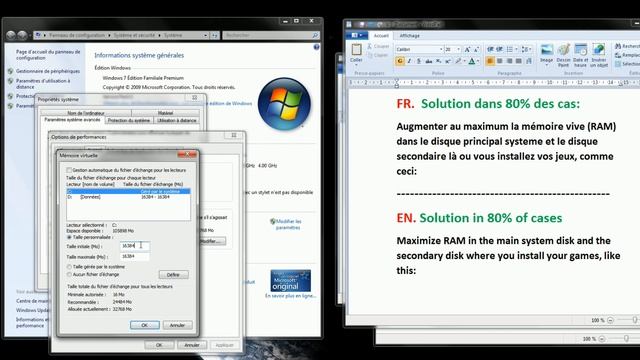Click the bullet list icon in WordPad

pyautogui.click(x=510, y=49)
